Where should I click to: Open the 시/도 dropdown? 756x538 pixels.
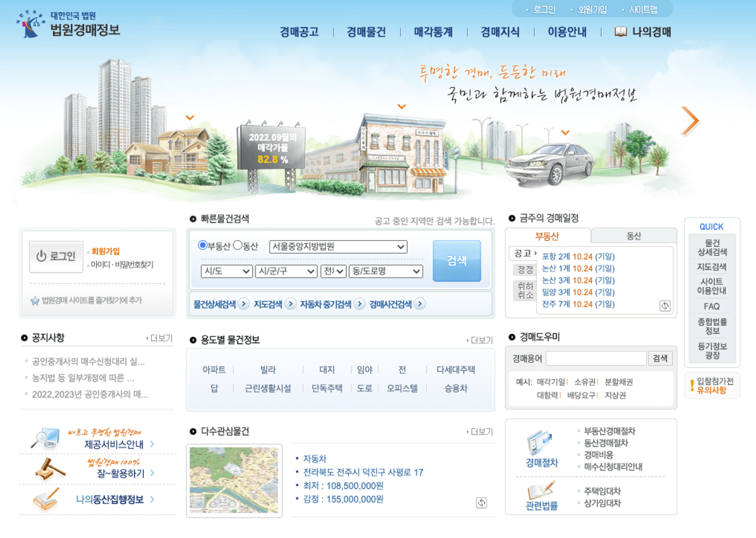(x=226, y=271)
